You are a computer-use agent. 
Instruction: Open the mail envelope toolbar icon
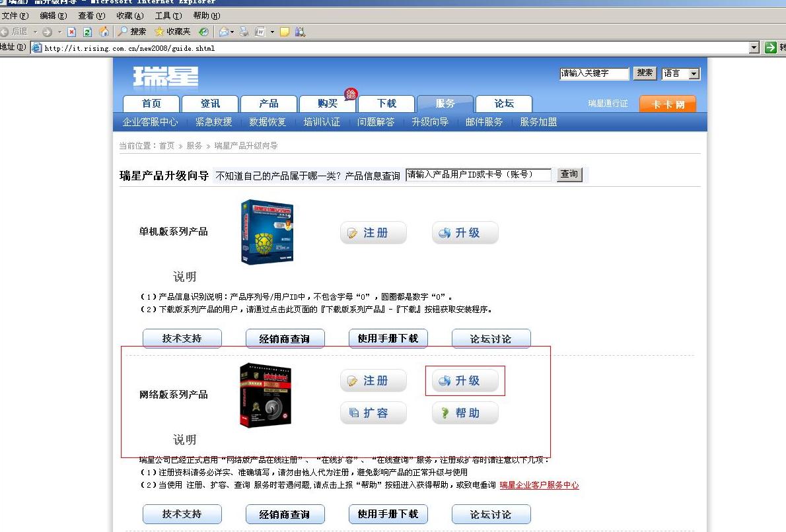click(x=223, y=32)
